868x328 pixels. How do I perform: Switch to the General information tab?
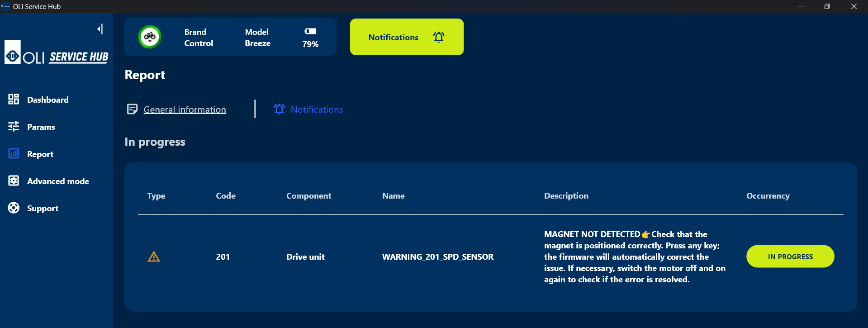[x=185, y=109]
